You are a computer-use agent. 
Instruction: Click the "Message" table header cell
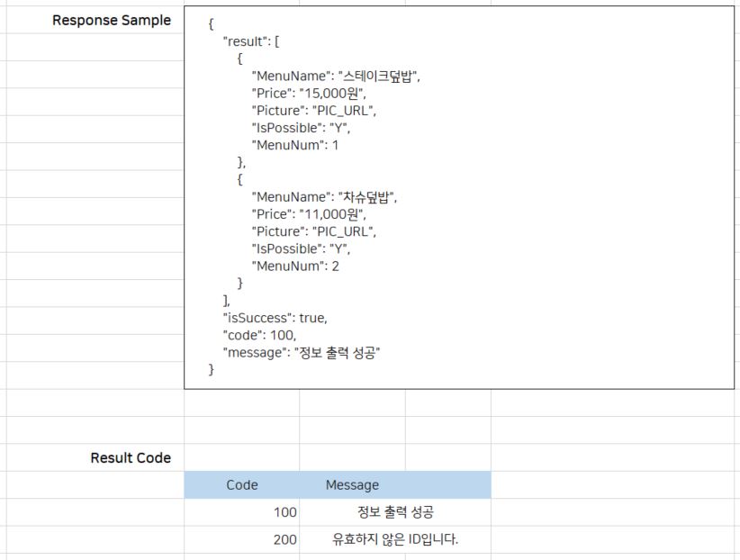(x=352, y=485)
